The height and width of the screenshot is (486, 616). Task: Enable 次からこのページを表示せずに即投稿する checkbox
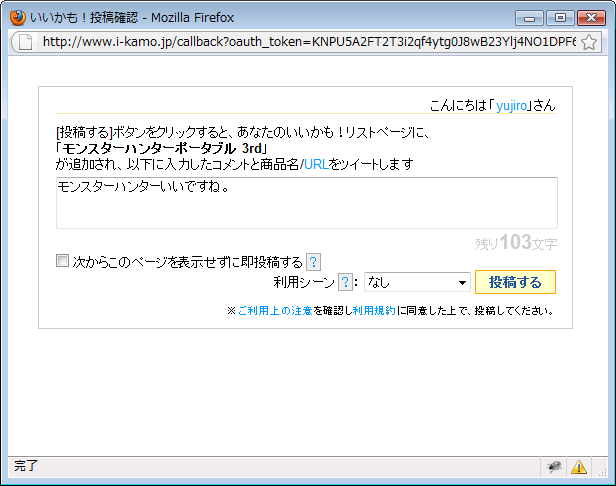point(62,260)
